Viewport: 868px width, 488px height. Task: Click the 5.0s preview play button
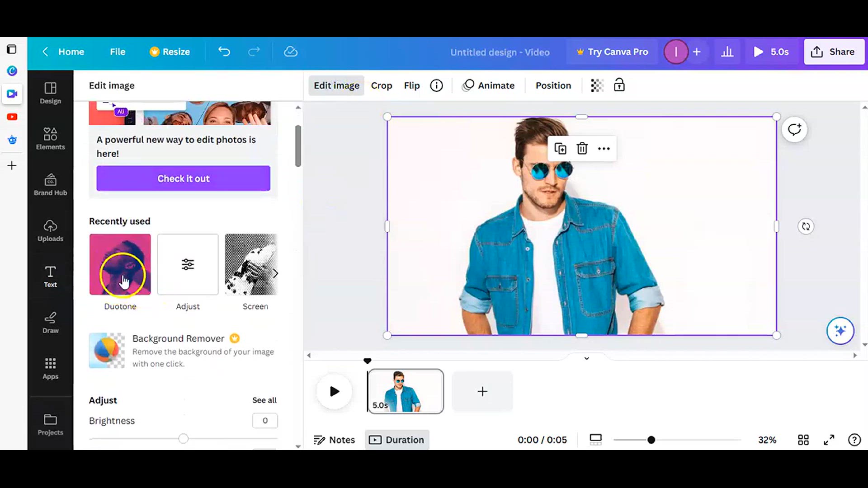click(771, 52)
